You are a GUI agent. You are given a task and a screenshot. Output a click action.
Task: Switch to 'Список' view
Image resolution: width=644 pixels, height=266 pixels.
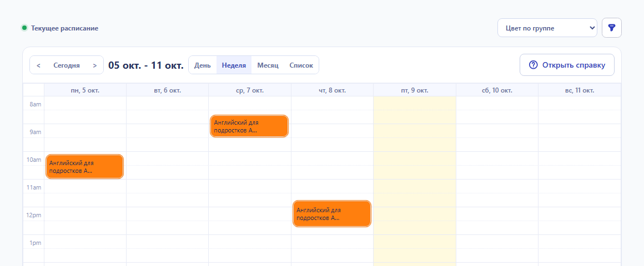301,65
